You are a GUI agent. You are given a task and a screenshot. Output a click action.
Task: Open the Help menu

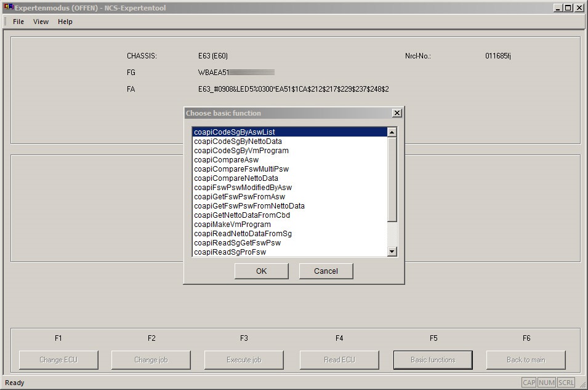pos(65,22)
